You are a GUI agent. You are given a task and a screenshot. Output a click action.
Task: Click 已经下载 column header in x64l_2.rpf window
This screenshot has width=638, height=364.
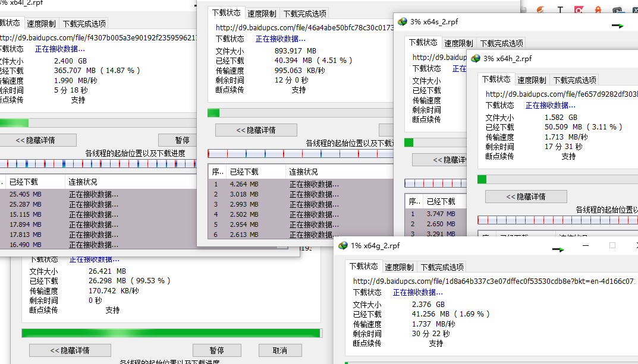35,182
